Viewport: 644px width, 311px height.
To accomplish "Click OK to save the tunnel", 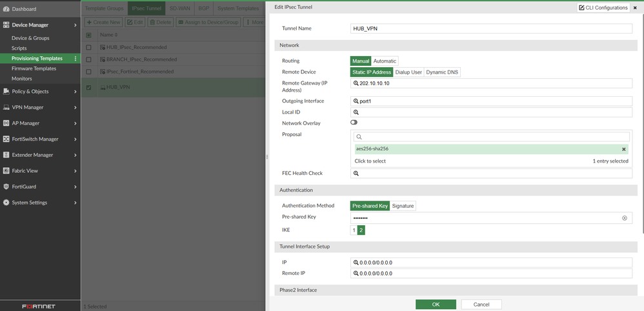I will (436, 304).
